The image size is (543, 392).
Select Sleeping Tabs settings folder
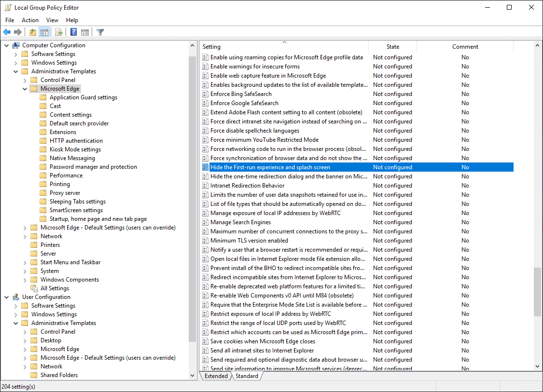(x=78, y=202)
